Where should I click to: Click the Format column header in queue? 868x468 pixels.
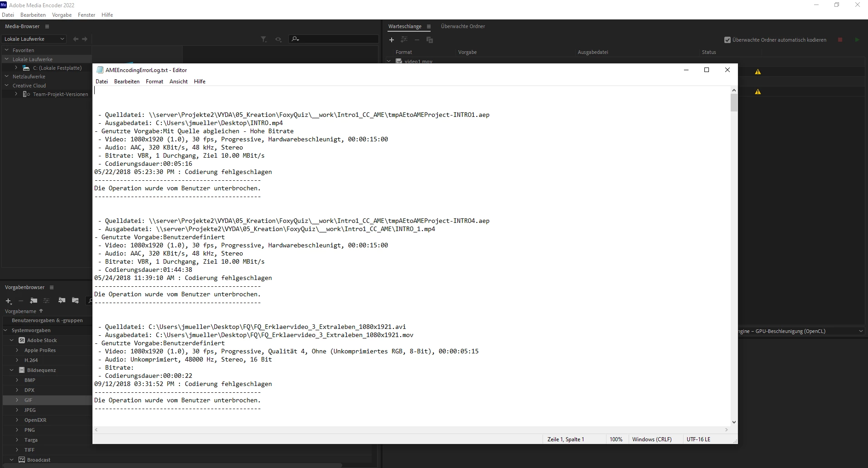pos(404,52)
